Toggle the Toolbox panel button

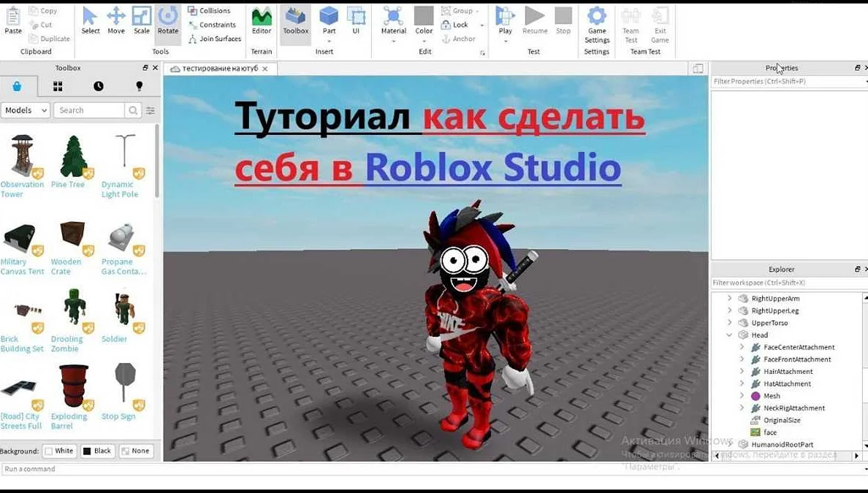[x=296, y=20]
